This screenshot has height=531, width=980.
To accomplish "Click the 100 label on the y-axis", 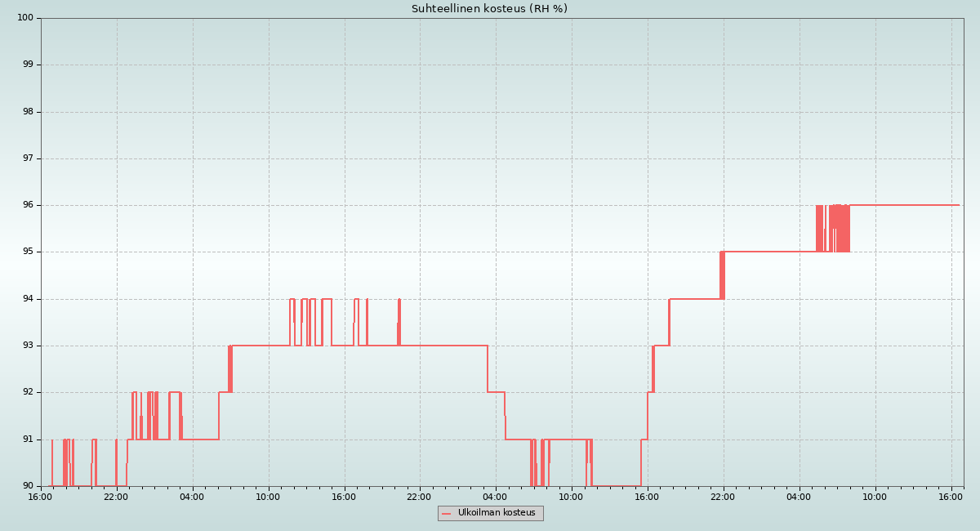I will (25, 18).
